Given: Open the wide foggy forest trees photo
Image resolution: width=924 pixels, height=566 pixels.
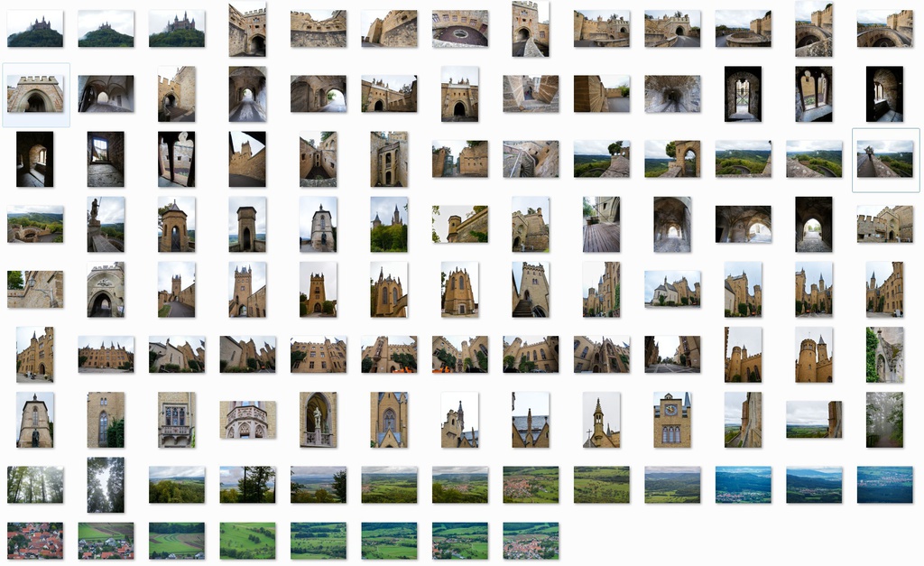Looking at the screenshot, I should click(x=35, y=485).
